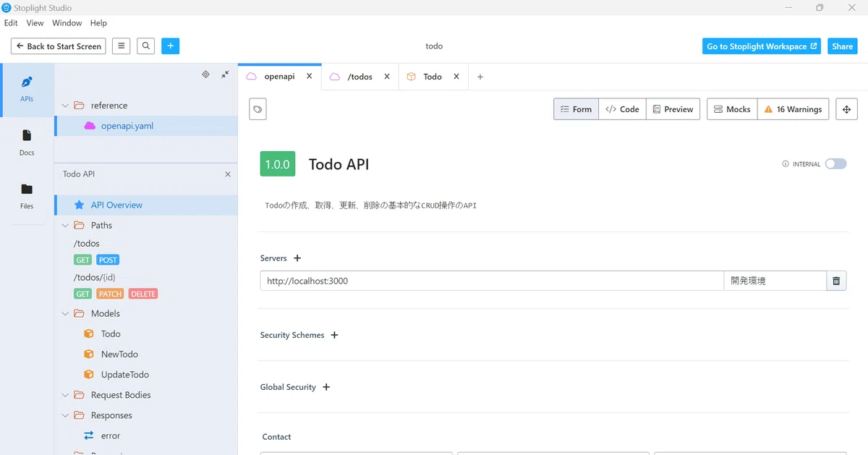Close the /todos tab

387,76
